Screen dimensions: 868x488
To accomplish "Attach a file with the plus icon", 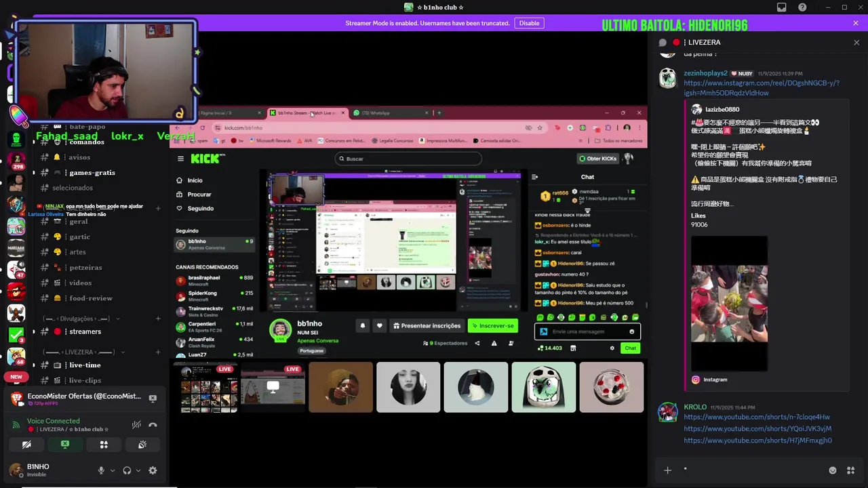I will pos(667,470).
